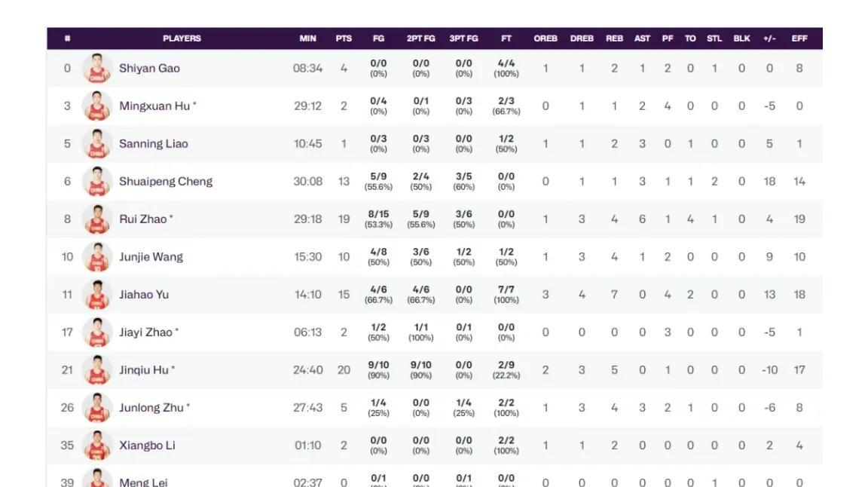The width and height of the screenshot is (868, 487).
Task: Open Junlong Zhu's player name link
Action: pyautogui.click(x=151, y=408)
